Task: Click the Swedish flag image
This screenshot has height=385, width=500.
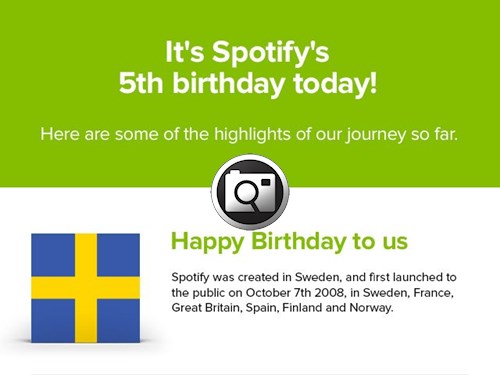Action: click(x=86, y=288)
